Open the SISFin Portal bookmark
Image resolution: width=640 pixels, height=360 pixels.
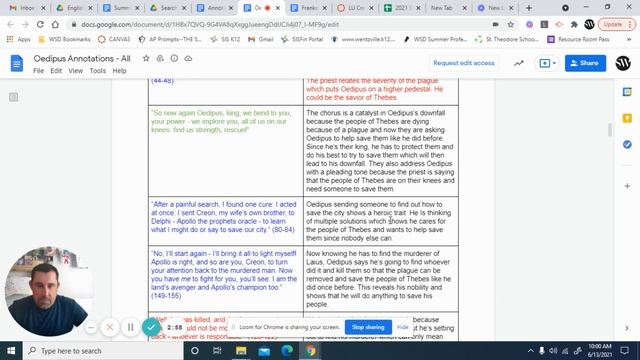coord(302,40)
